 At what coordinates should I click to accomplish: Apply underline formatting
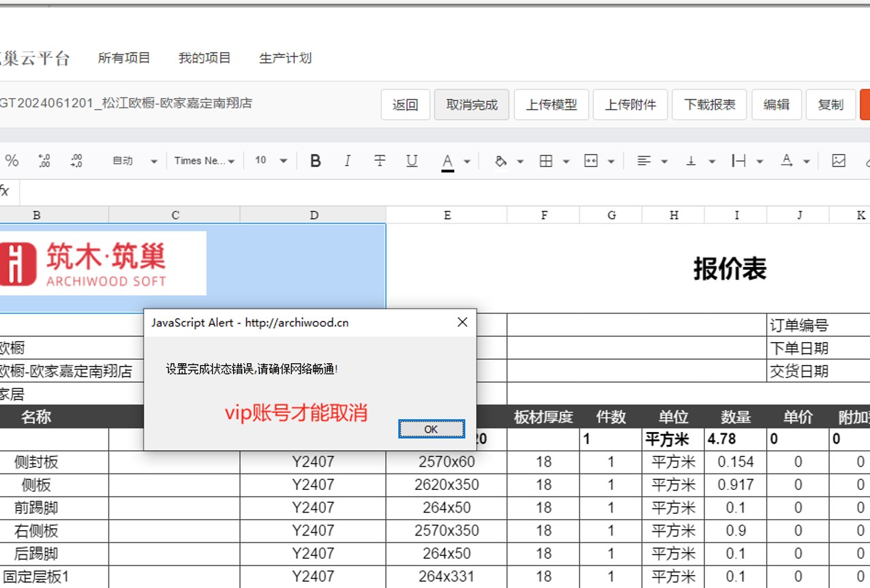pos(412,160)
